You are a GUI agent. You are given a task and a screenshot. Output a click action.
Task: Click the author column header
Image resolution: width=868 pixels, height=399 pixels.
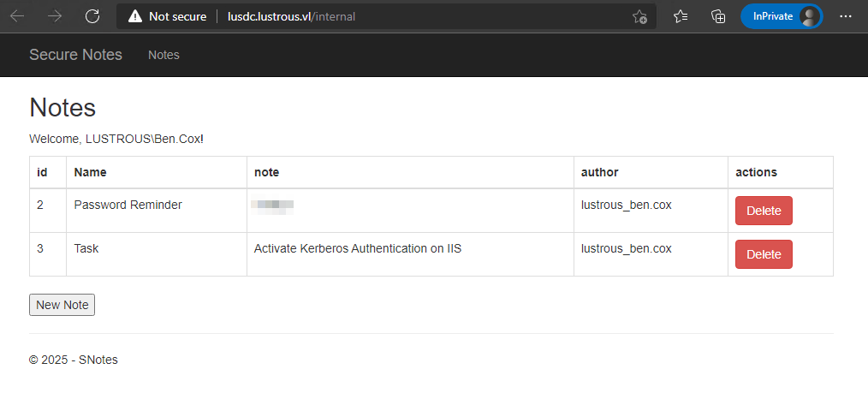[599, 172]
